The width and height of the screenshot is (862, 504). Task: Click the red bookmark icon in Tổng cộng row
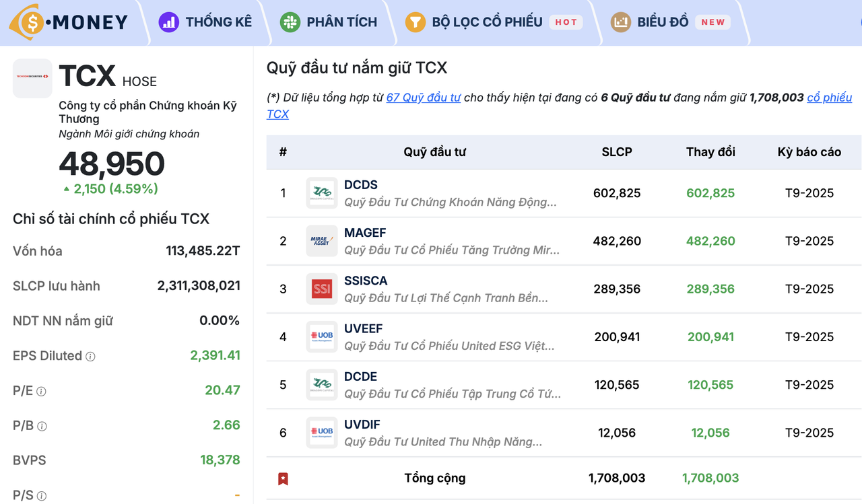284,479
